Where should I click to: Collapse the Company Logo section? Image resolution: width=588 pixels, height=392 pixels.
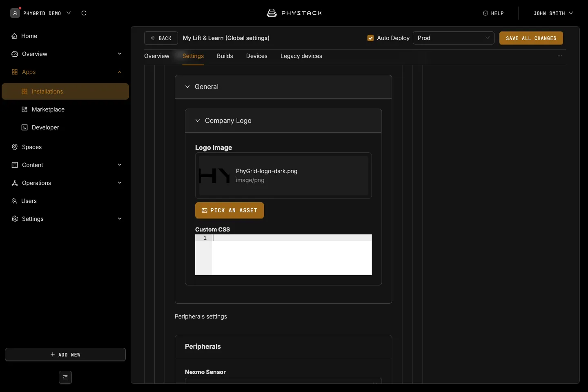pos(198,120)
